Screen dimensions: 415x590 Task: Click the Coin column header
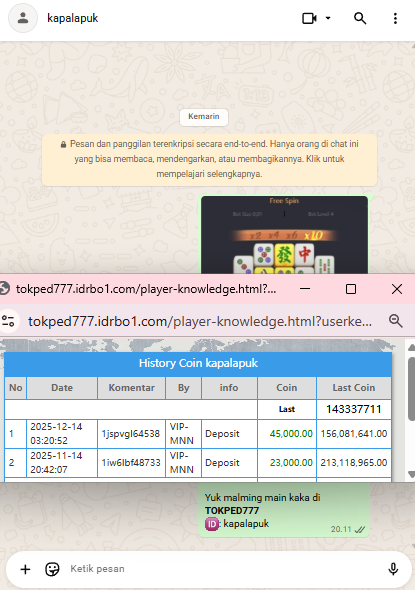click(287, 388)
